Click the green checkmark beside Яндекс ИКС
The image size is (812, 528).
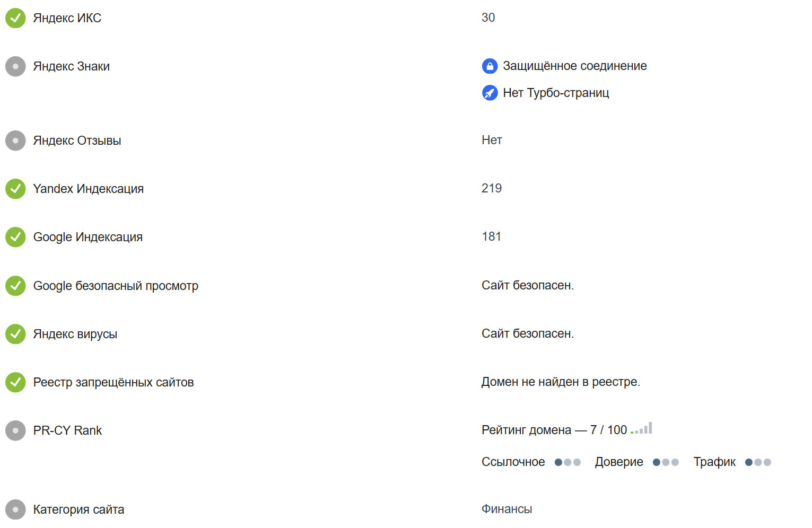[15, 17]
